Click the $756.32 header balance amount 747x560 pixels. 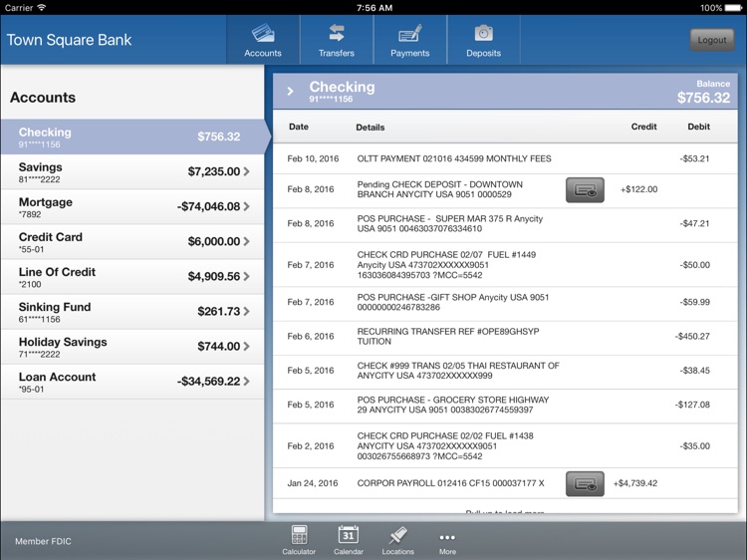(703, 98)
